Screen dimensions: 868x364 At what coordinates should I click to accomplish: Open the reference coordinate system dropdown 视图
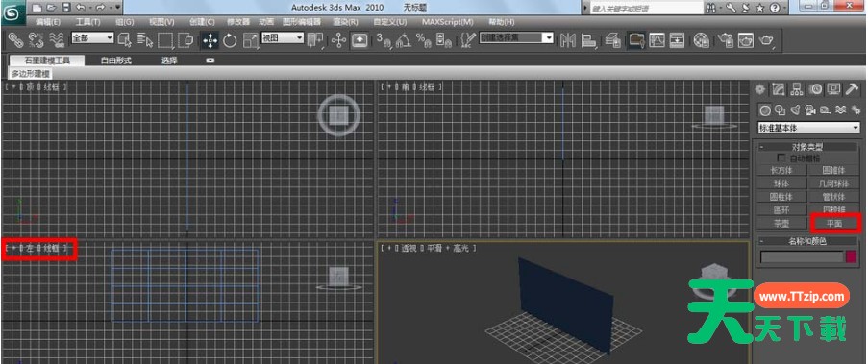click(x=283, y=37)
